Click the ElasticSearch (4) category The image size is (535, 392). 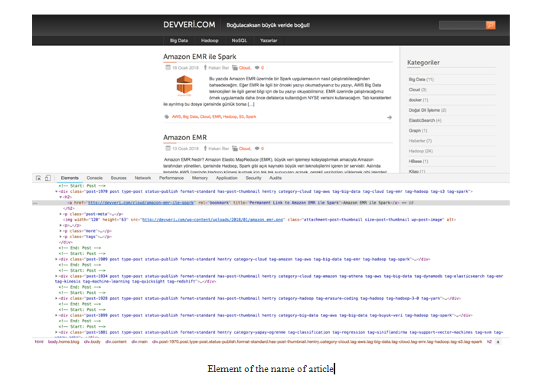[425, 120]
